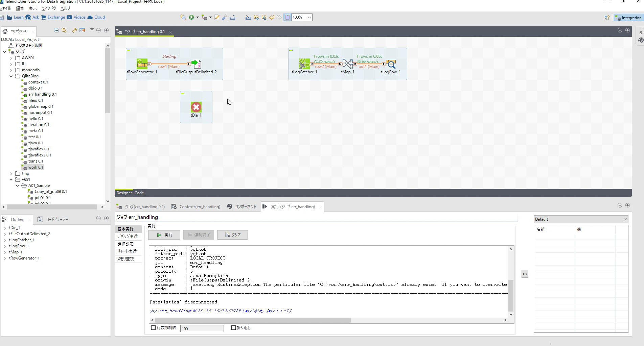Click the search magnifier icon in the toolbar
Screen dimensions: 644x346
tap(183, 17)
